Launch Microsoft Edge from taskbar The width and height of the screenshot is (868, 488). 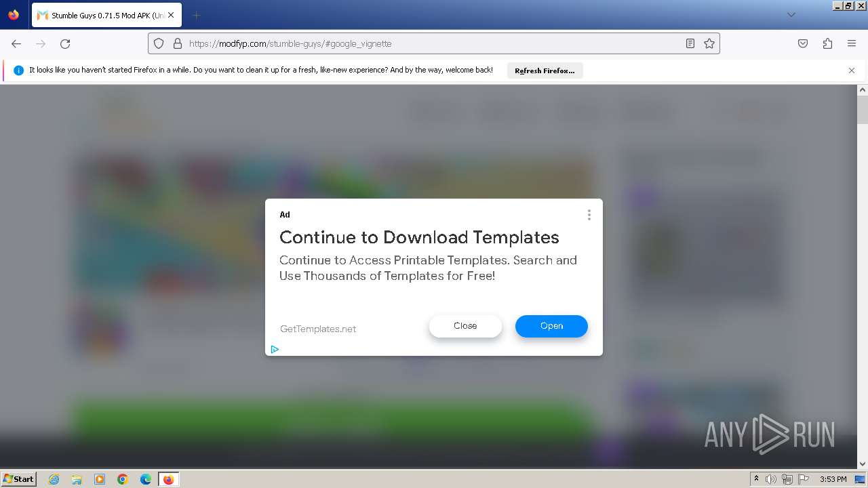[146, 479]
